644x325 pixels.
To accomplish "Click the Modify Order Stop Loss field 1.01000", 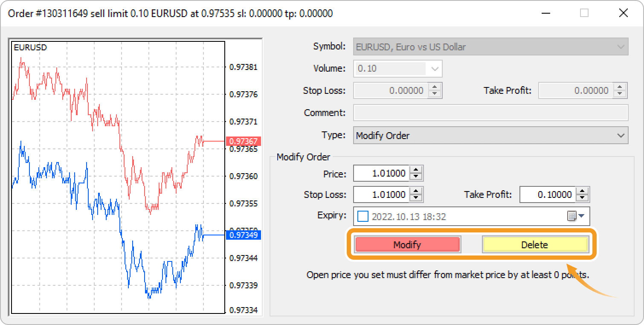I will point(381,194).
